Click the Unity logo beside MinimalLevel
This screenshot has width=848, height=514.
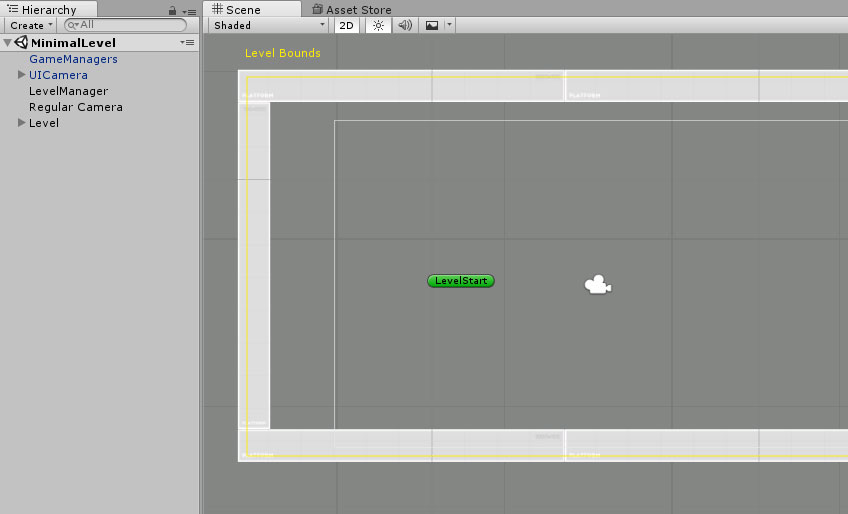[21, 43]
